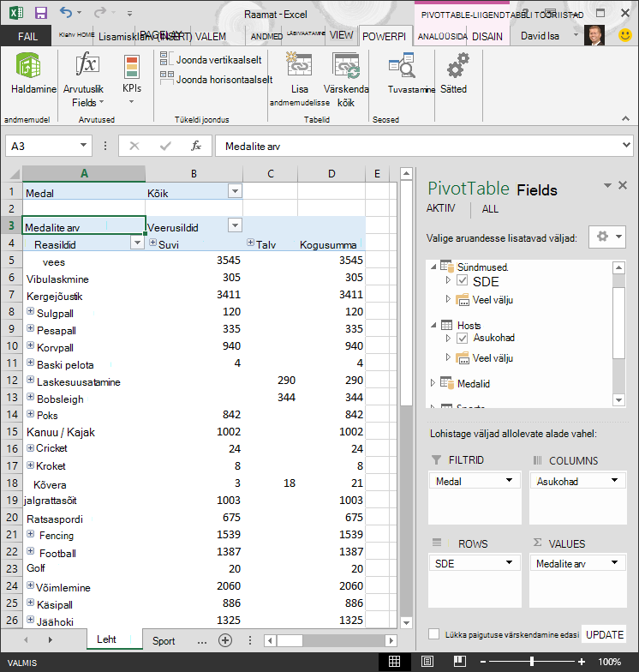Click the zoom out minus icon
Screen dimensions: 639x672
pyautogui.click(x=483, y=662)
